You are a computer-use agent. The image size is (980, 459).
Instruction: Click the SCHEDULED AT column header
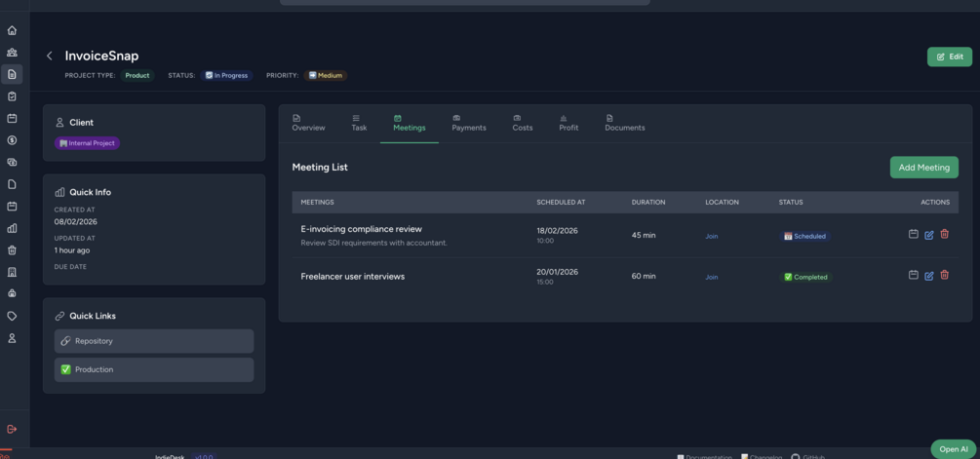[561, 203]
